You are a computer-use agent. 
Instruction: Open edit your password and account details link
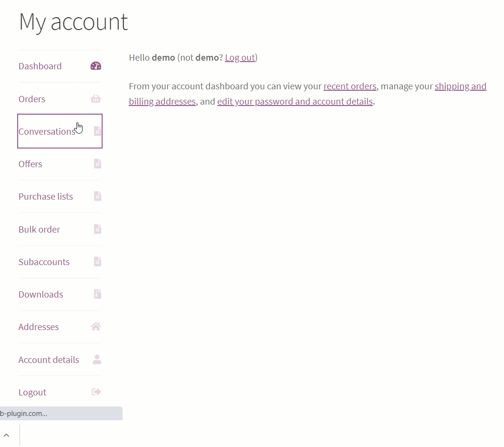294,102
